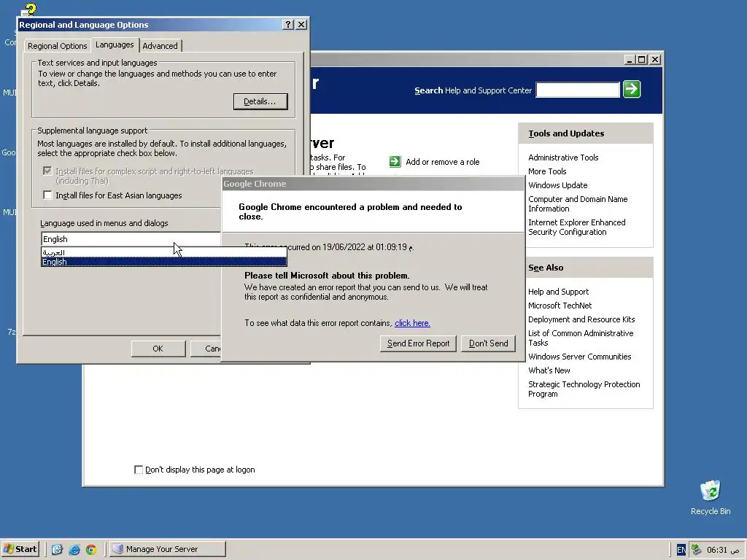The width and height of the screenshot is (747, 560).
Task: Open Internet Explorer Enhanced Security Configuration
Action: coord(577,227)
